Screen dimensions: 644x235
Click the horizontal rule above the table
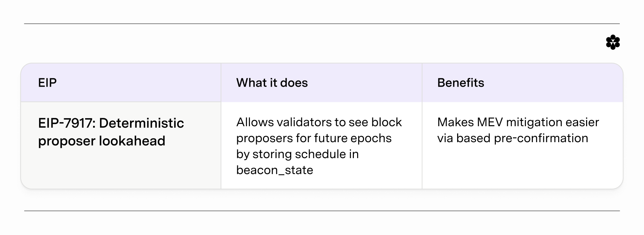point(322,24)
